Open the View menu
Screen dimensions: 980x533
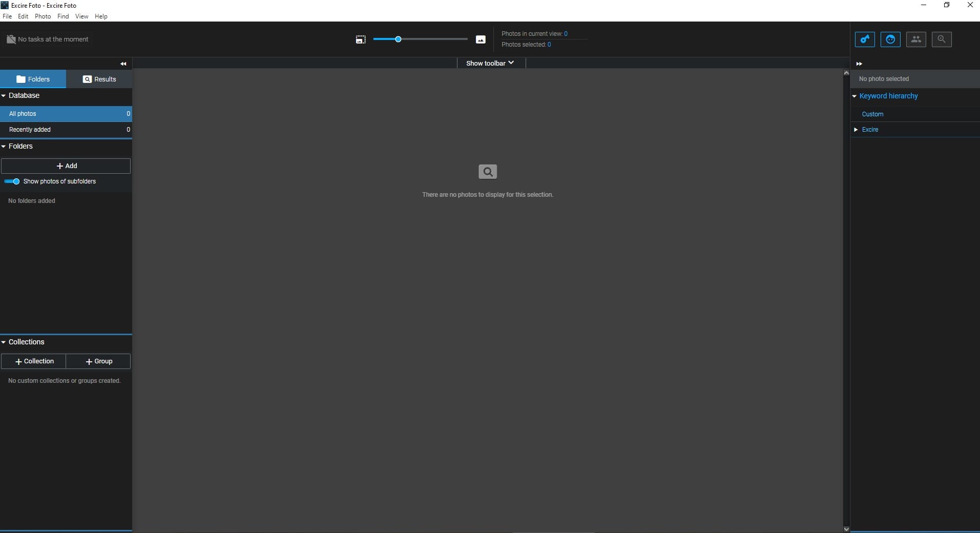pyautogui.click(x=81, y=16)
